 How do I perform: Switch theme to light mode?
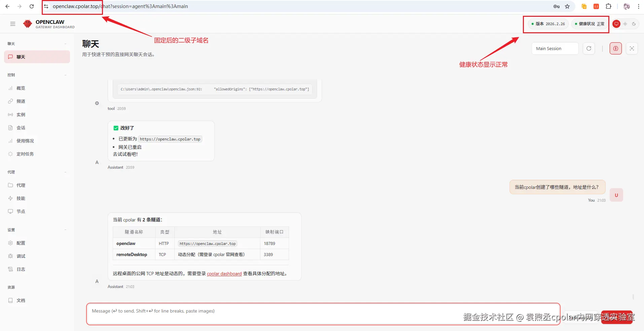tap(625, 24)
